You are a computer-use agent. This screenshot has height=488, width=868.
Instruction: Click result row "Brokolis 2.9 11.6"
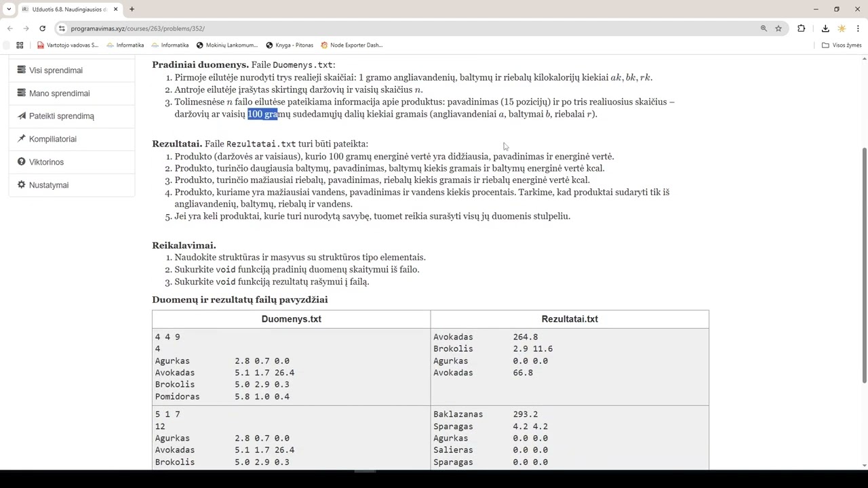(x=493, y=349)
